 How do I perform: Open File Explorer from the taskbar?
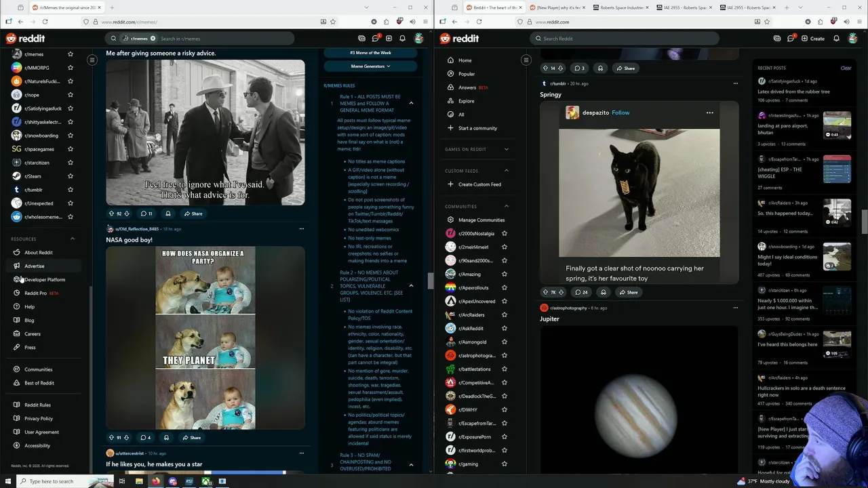pos(139,481)
